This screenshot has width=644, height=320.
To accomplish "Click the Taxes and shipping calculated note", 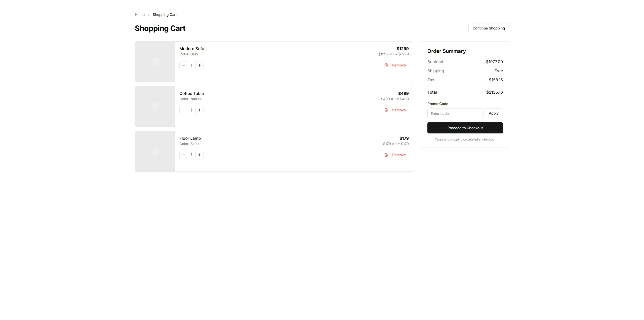I will coord(465,139).
